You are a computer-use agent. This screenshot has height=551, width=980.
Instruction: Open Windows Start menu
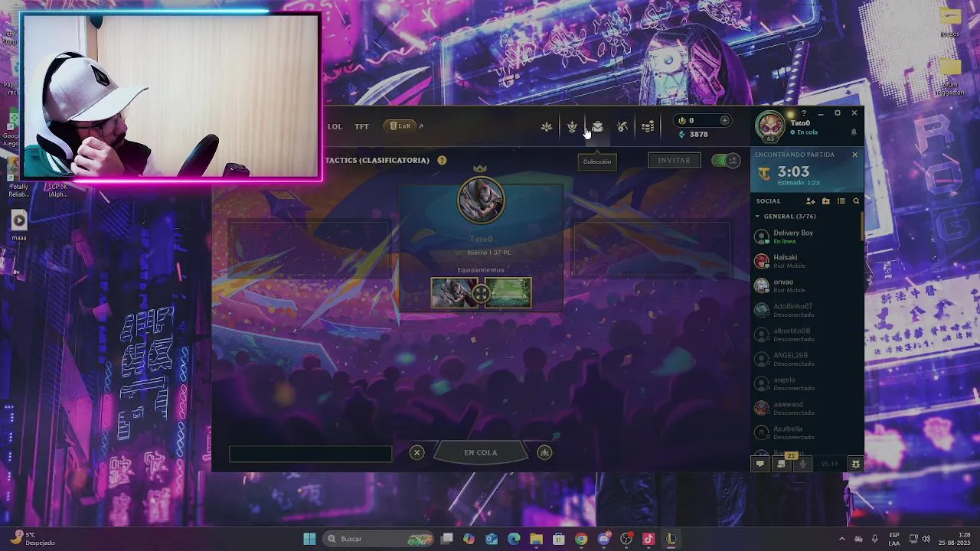point(309,539)
